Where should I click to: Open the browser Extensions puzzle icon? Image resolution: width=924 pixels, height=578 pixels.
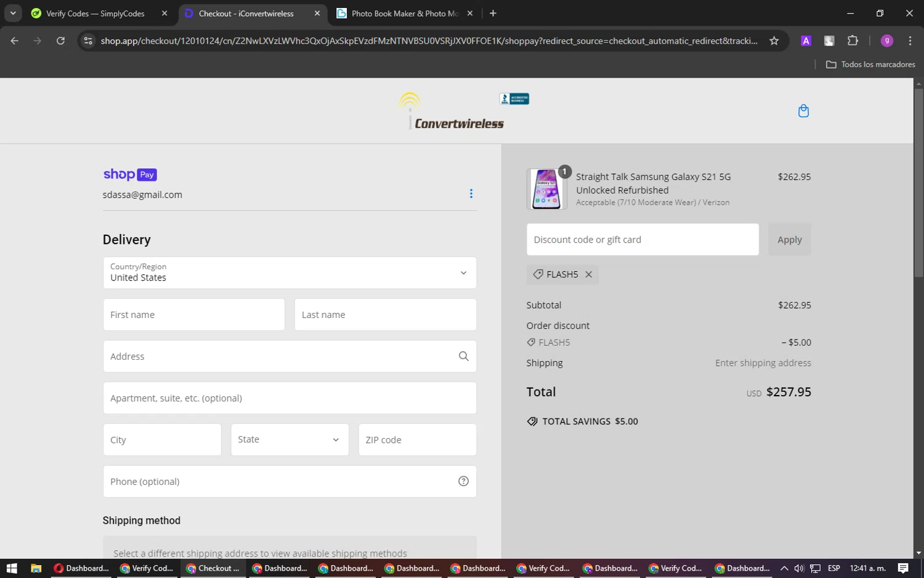pos(853,41)
